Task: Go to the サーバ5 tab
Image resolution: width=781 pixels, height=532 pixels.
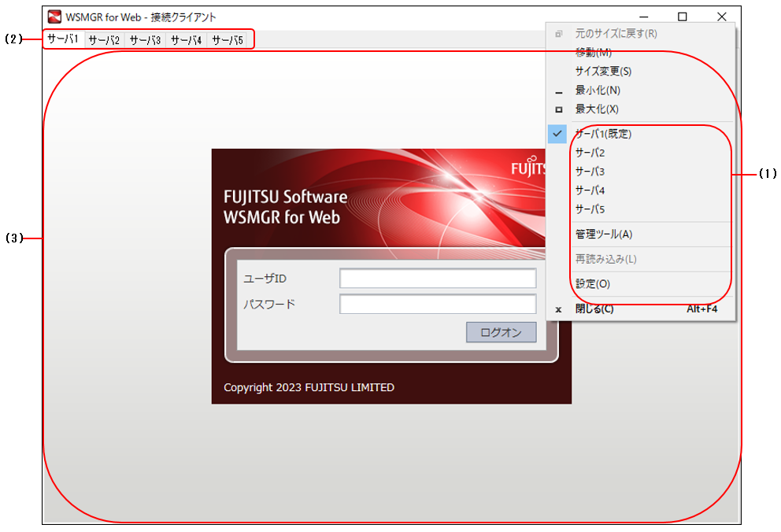Action: (x=228, y=40)
